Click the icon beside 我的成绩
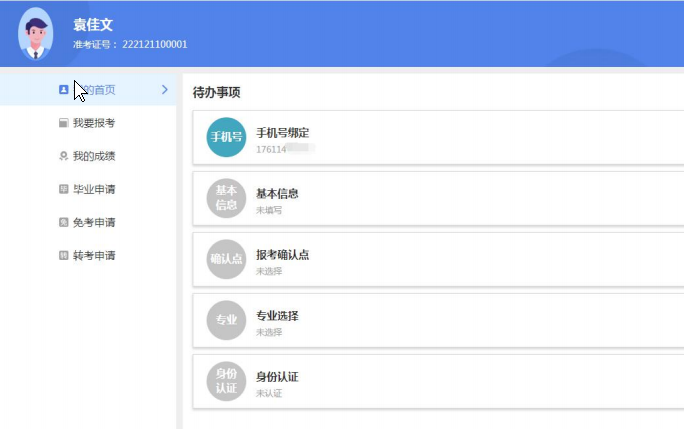684x429 pixels. (64, 156)
